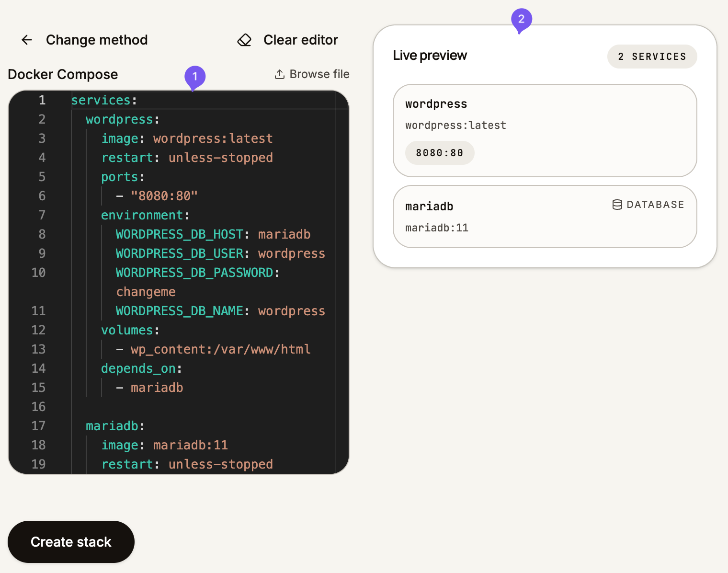Click the depends_on: key in editor

[141, 368]
